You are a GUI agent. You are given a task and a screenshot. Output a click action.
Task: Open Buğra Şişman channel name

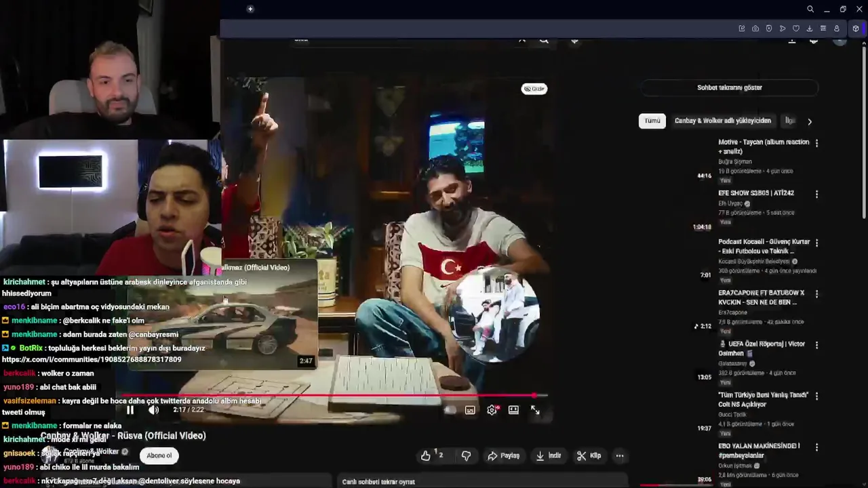[x=735, y=162]
